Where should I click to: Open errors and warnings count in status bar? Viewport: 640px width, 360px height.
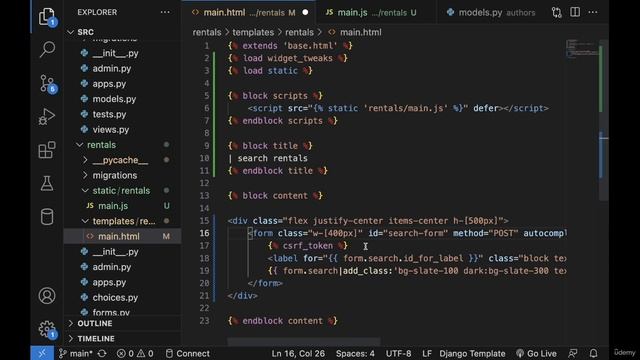pos(135,353)
